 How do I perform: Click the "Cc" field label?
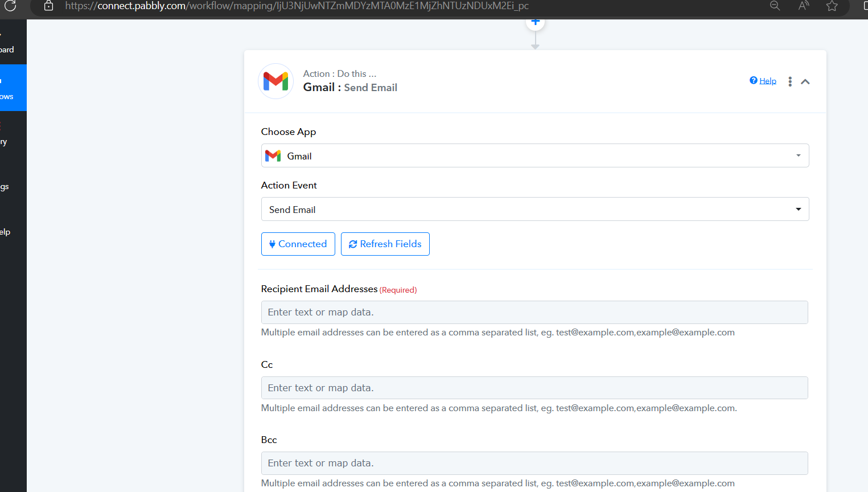[267, 364]
